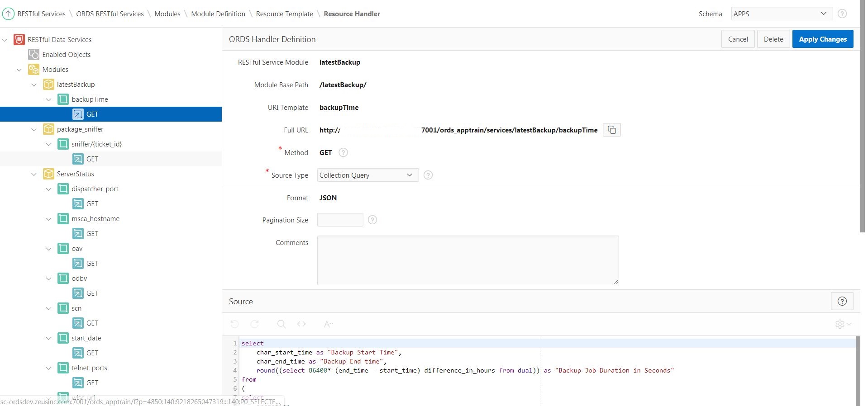Collapse the Modules tree node
This screenshot has height=406, width=868.
click(19, 70)
